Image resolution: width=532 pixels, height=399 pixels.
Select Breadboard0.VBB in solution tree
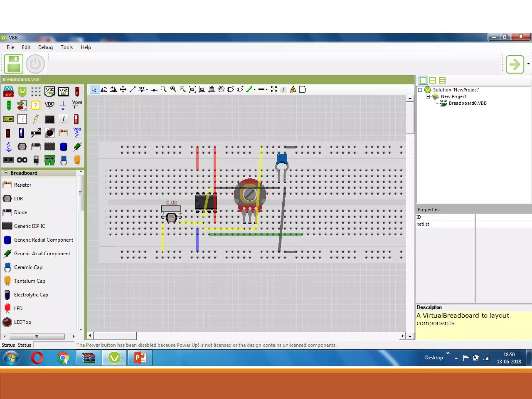point(467,103)
